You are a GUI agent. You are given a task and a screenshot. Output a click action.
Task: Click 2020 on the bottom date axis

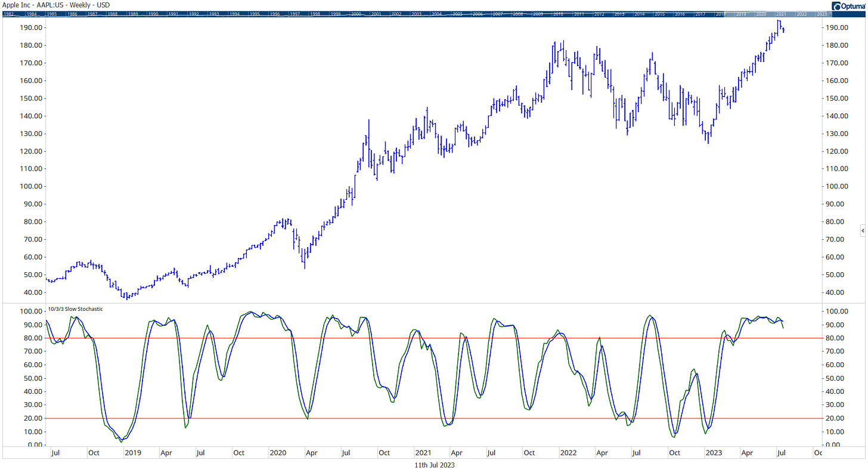tap(278, 453)
